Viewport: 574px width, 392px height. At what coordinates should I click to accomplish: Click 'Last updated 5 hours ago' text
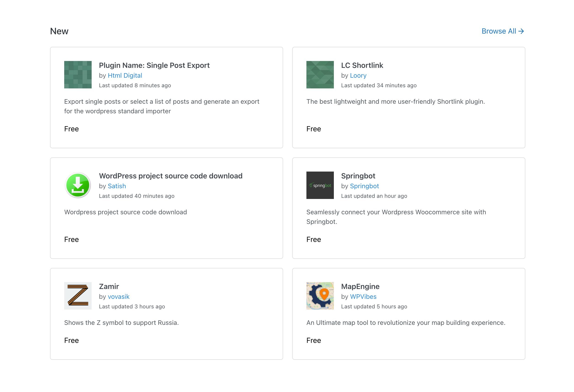coord(374,307)
